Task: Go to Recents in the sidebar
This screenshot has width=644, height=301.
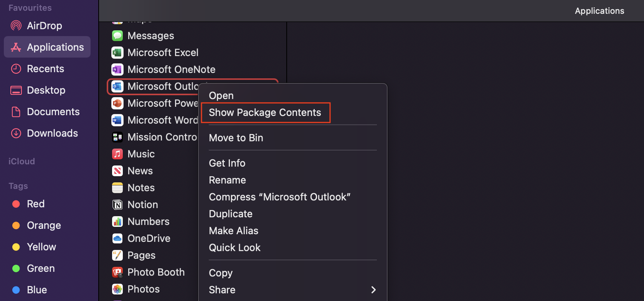Action: point(45,69)
